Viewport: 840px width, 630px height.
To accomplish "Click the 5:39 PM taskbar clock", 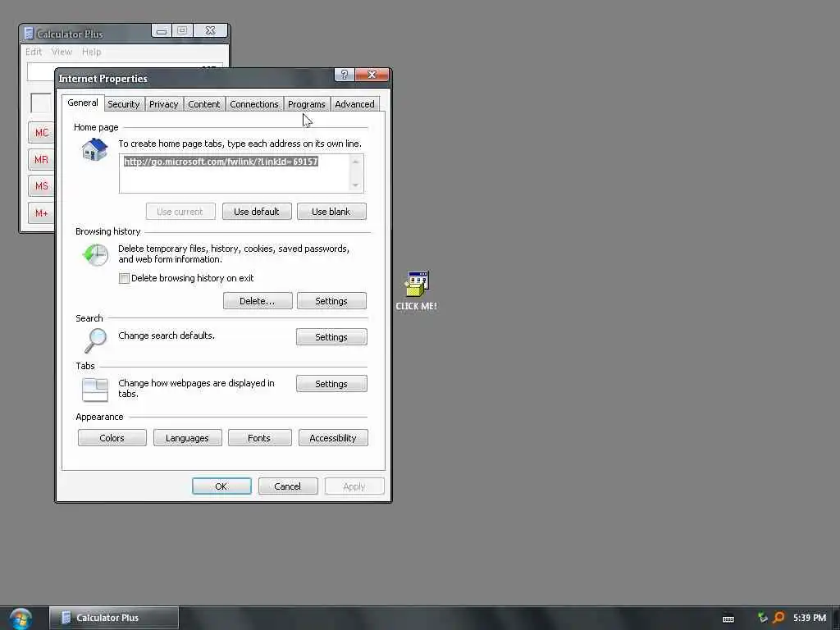I will 810,618.
